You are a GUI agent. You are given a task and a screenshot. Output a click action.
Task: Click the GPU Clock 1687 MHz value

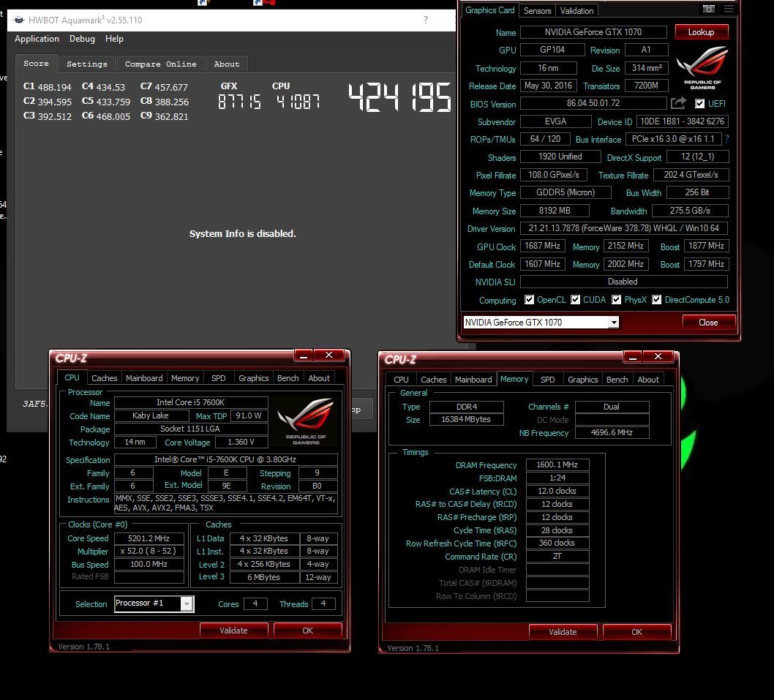[543, 246]
